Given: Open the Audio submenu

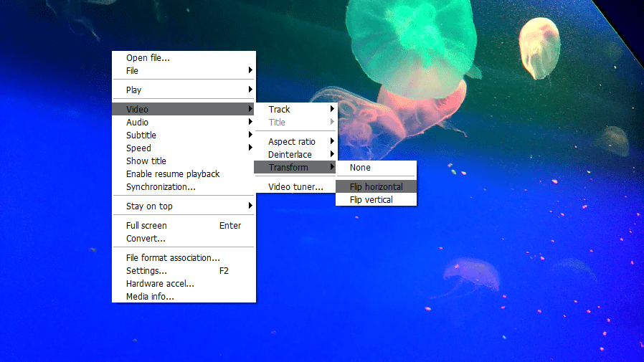Looking at the screenshot, I should click(184, 123).
